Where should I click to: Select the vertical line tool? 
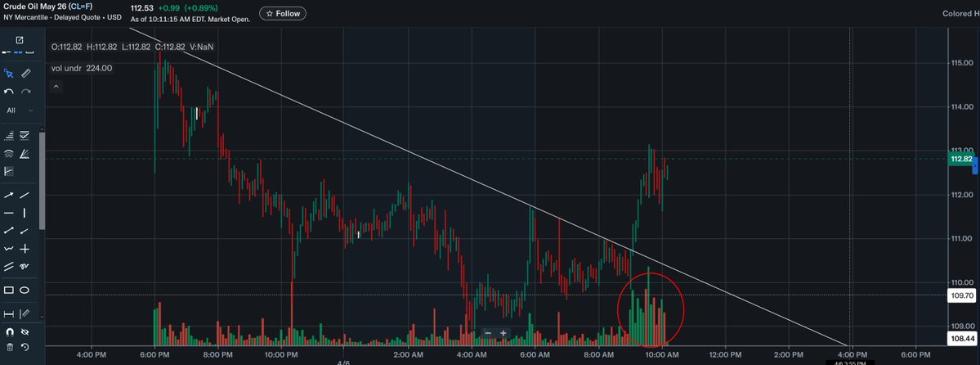point(25,214)
